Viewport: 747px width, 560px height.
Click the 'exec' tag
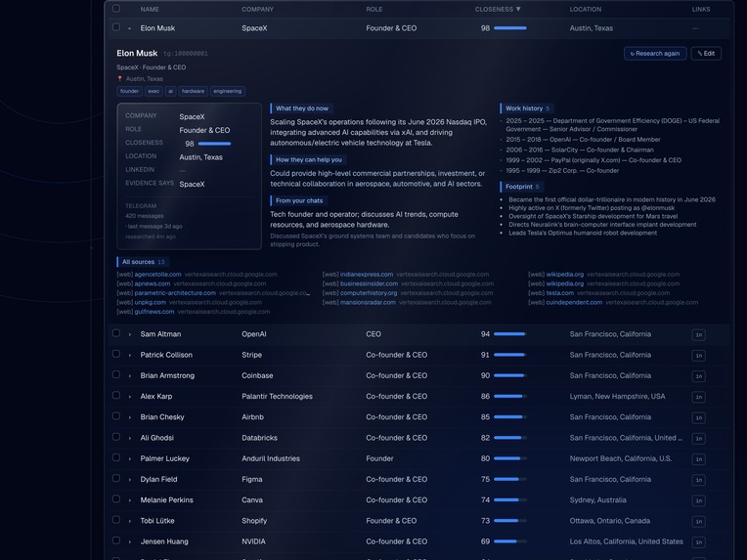pos(154,91)
